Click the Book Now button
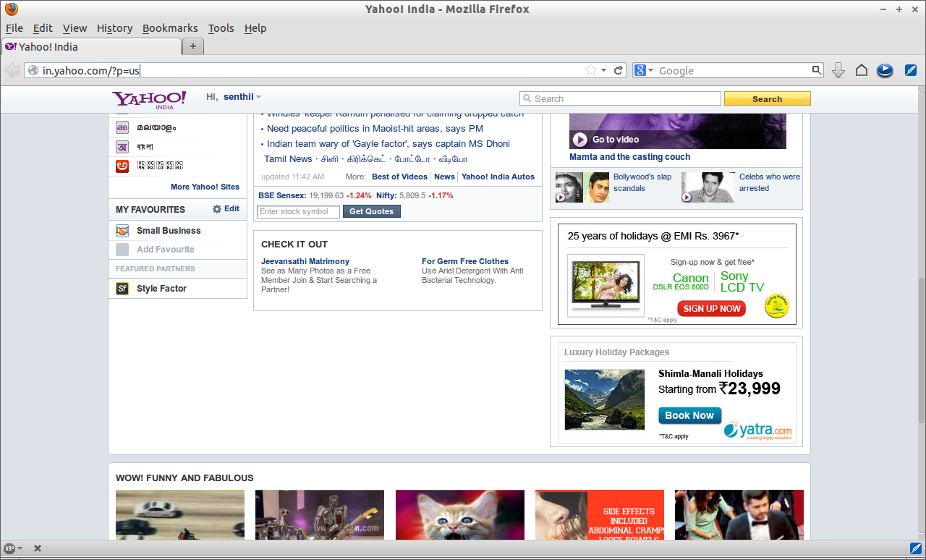The height and width of the screenshot is (560, 926). [x=689, y=415]
